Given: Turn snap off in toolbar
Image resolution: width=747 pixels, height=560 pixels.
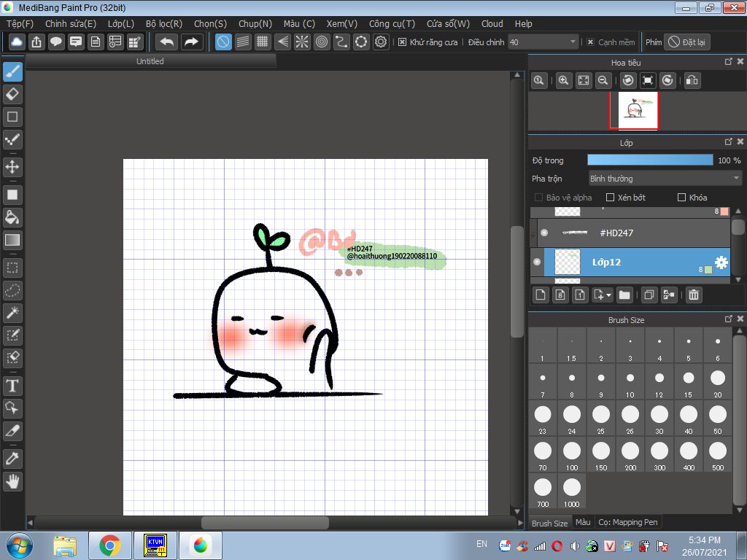Looking at the screenshot, I should pyautogui.click(x=223, y=42).
